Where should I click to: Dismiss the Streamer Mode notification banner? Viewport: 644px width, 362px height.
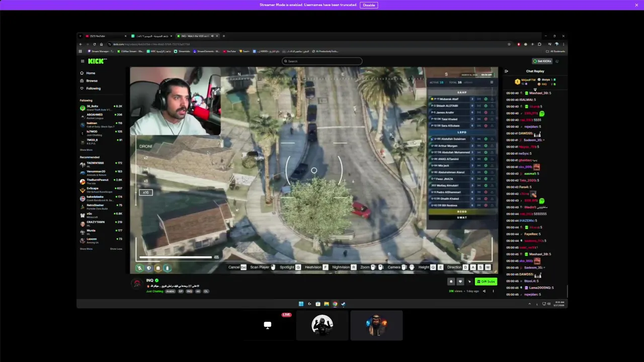[636, 5]
